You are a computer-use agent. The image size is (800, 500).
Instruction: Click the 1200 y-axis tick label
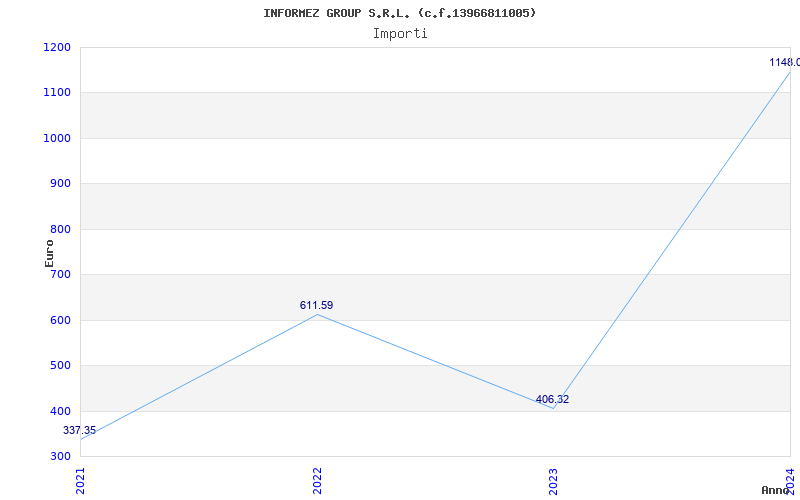(x=57, y=47)
